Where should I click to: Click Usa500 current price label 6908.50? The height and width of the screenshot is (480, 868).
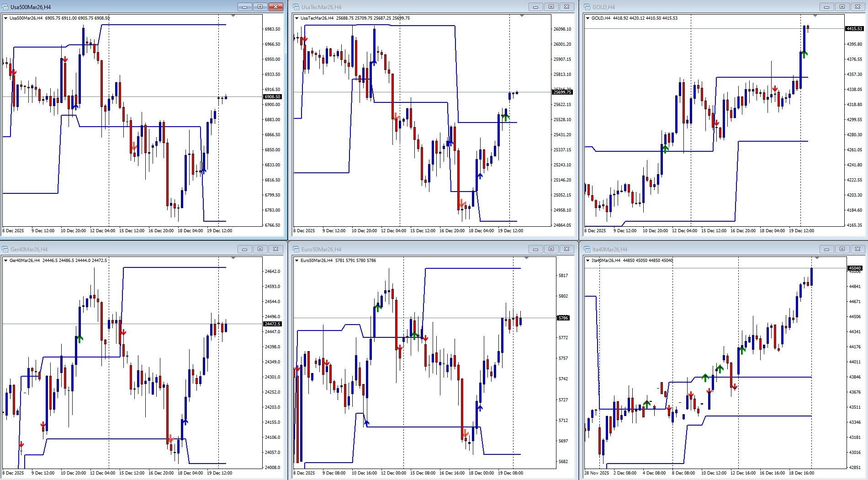[x=272, y=97]
